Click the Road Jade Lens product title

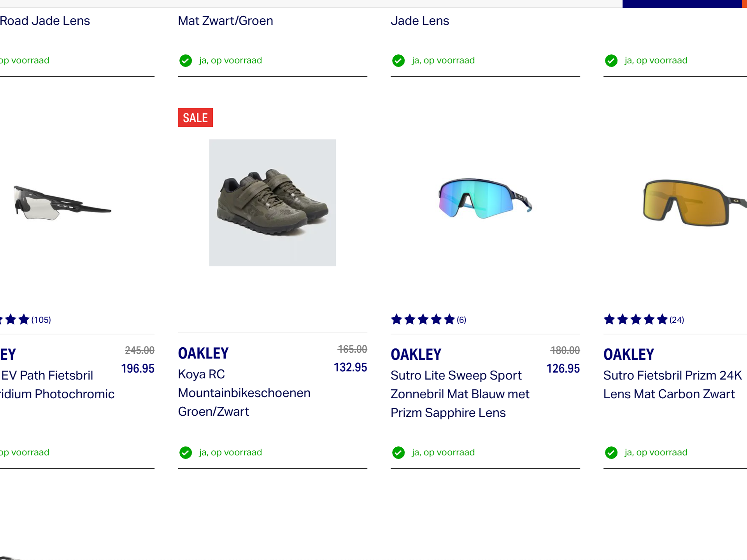[x=45, y=21]
